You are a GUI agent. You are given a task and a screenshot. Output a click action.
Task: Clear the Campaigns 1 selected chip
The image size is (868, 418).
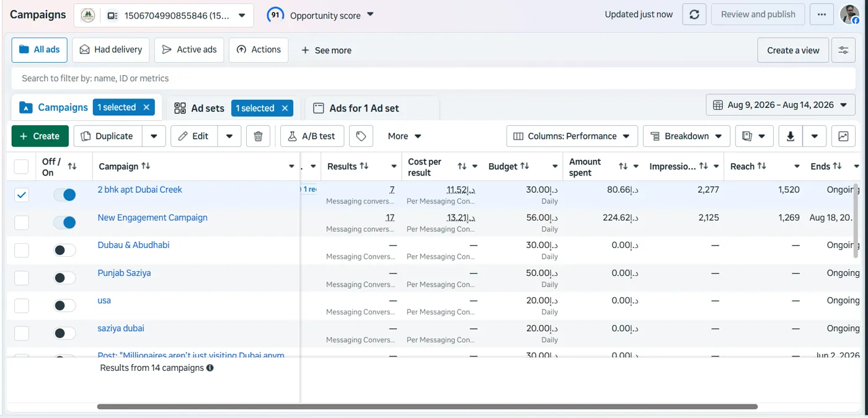point(146,107)
